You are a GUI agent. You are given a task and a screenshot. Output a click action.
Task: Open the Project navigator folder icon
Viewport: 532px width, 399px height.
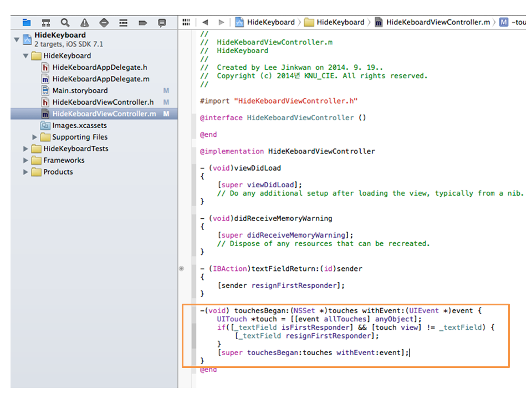point(27,23)
